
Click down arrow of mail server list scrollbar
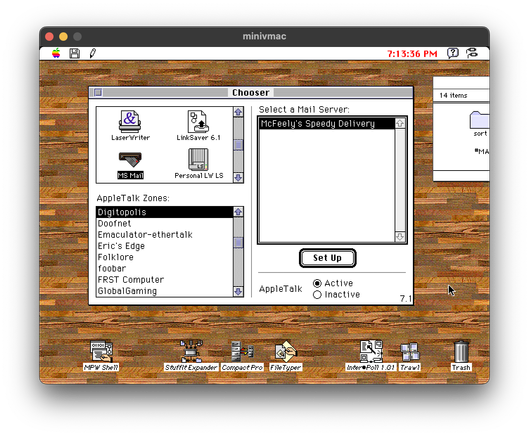[x=400, y=237]
